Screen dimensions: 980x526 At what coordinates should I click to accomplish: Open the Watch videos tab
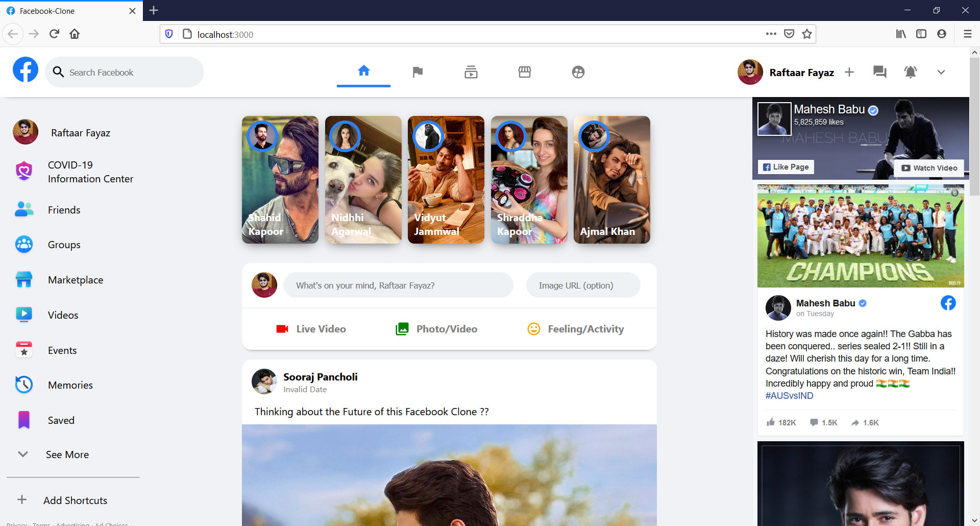471,72
